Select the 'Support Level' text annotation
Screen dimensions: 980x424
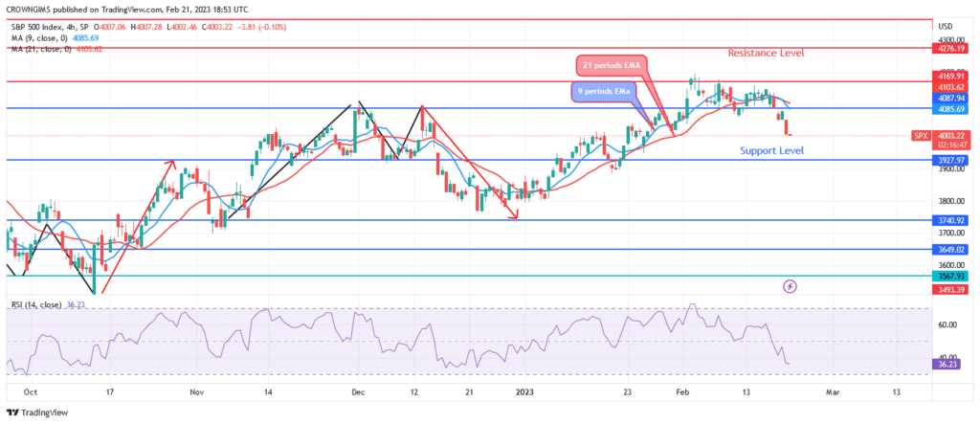tap(772, 150)
